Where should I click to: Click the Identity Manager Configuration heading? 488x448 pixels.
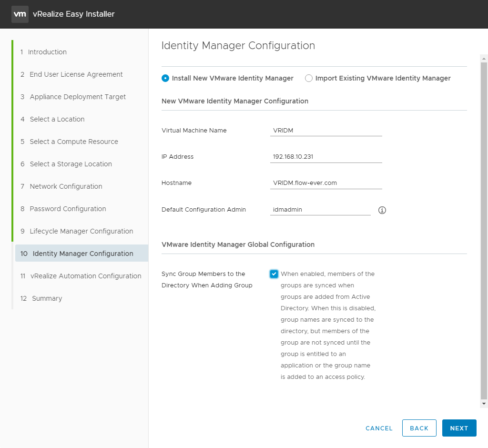[238, 45]
